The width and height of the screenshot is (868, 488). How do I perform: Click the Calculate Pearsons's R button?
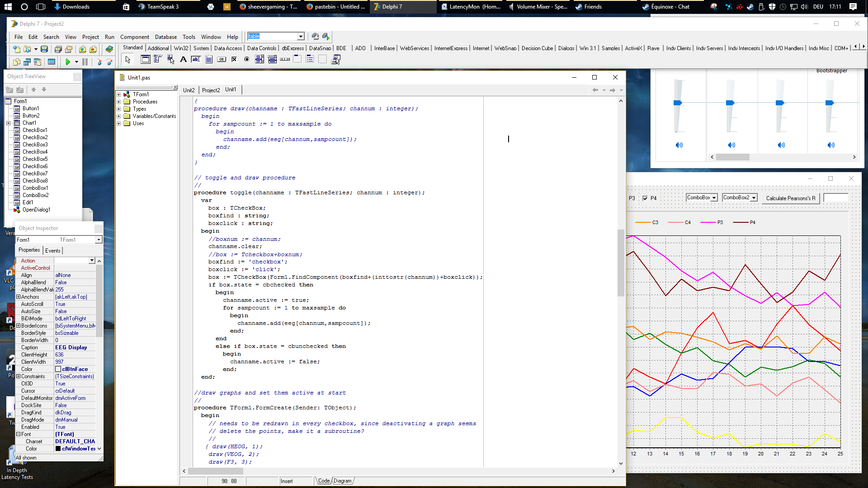coord(791,198)
